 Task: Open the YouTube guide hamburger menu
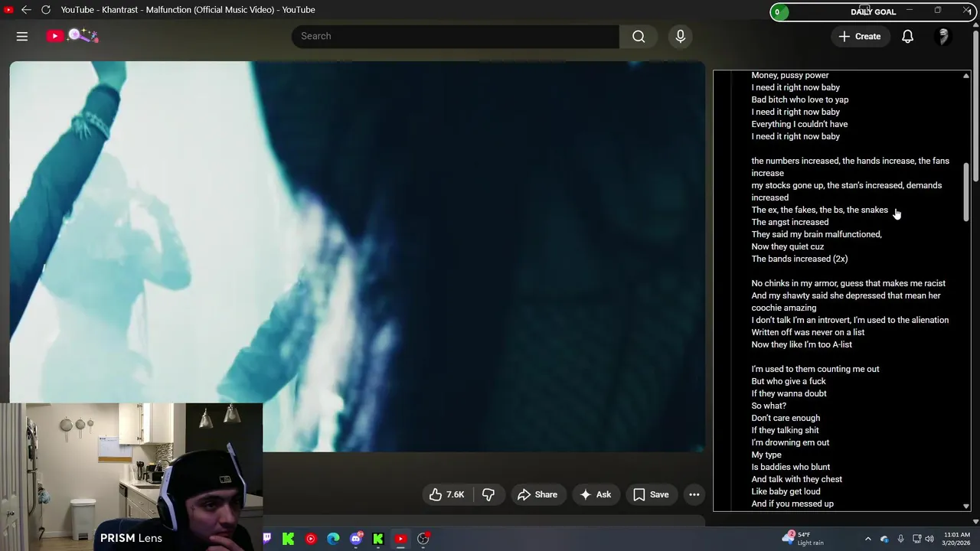(22, 36)
